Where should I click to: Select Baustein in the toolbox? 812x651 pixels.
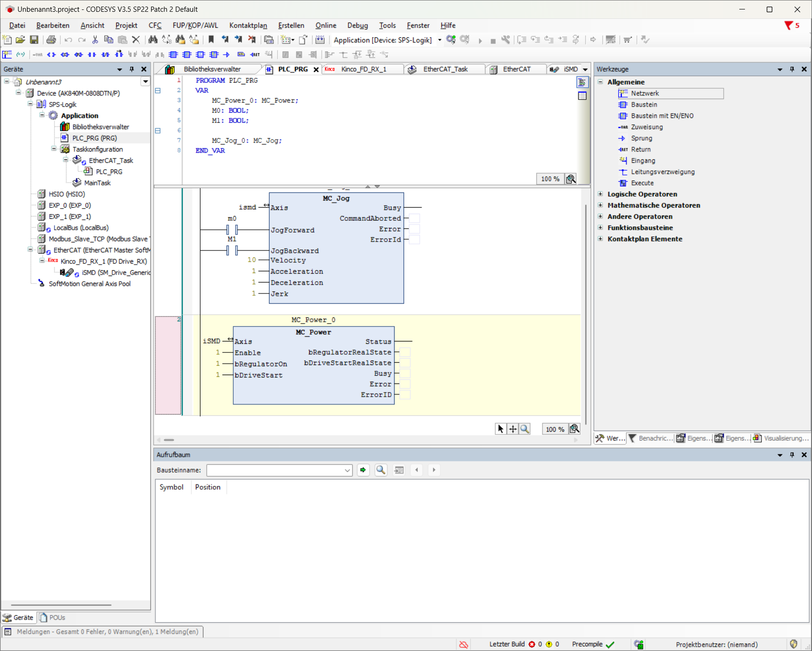click(x=644, y=105)
